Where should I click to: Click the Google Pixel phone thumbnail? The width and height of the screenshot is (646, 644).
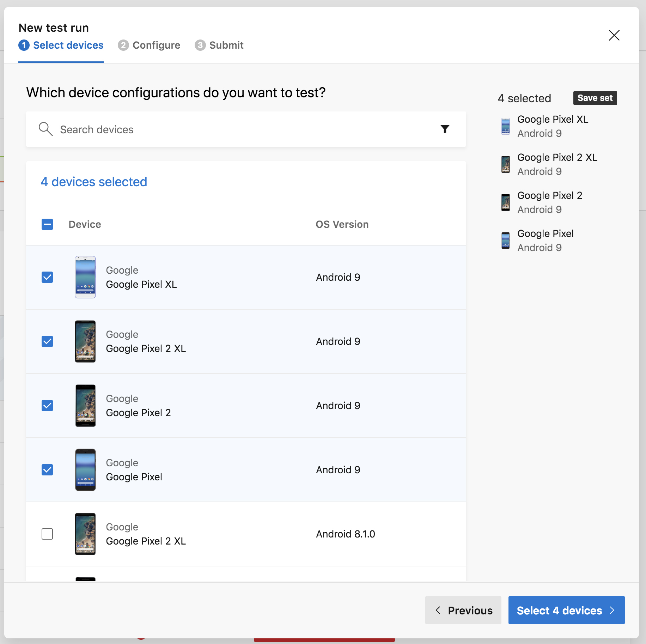point(85,470)
